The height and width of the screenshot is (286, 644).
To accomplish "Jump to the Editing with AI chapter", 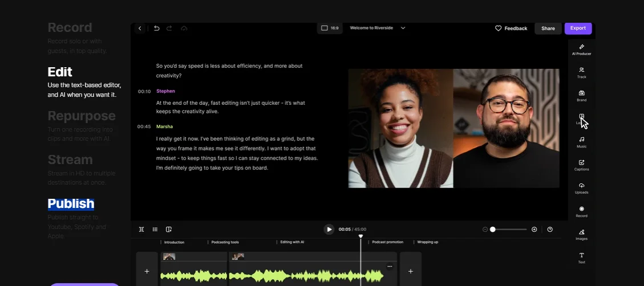I will pyautogui.click(x=292, y=242).
